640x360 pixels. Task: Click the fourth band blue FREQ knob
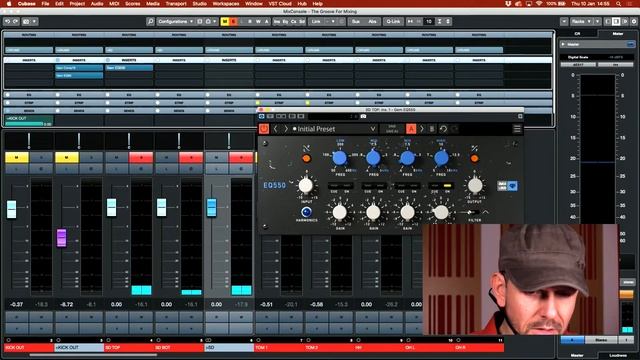pyautogui.click(x=441, y=158)
